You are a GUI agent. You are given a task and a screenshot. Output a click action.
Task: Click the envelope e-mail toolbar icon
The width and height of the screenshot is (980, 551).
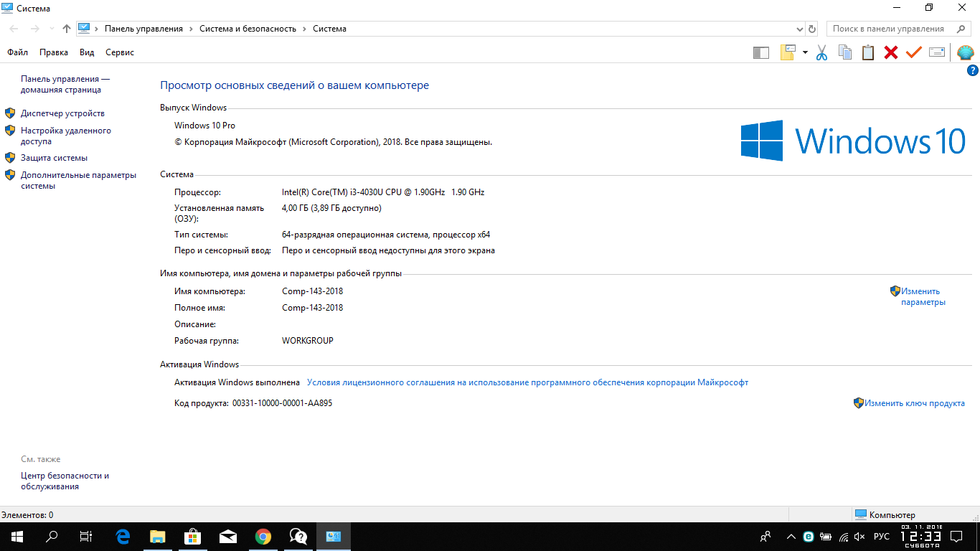[937, 52]
